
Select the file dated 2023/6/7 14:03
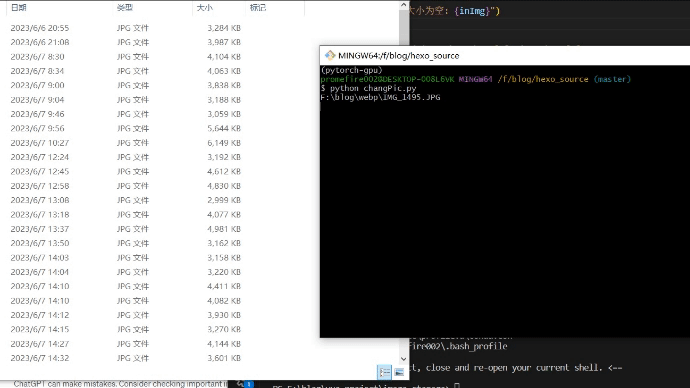40,258
